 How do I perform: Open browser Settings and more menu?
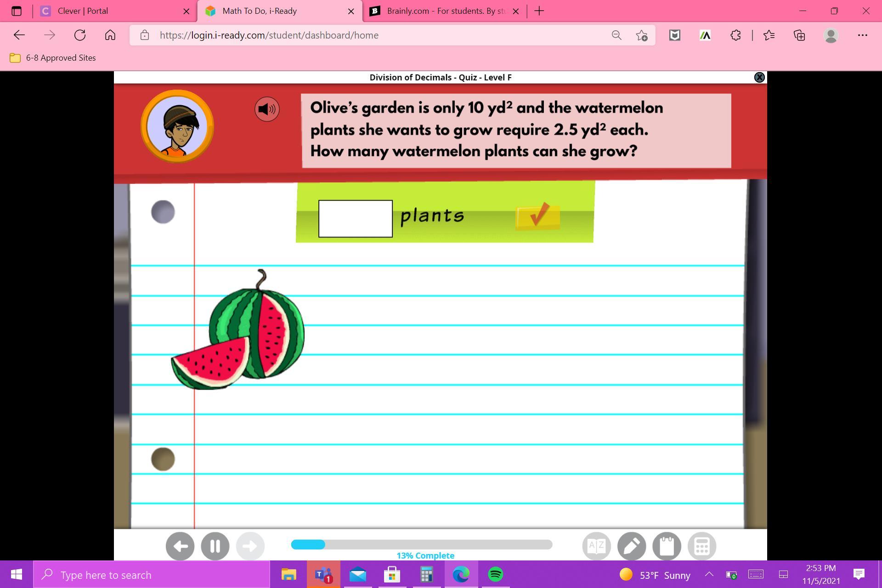[x=862, y=35]
